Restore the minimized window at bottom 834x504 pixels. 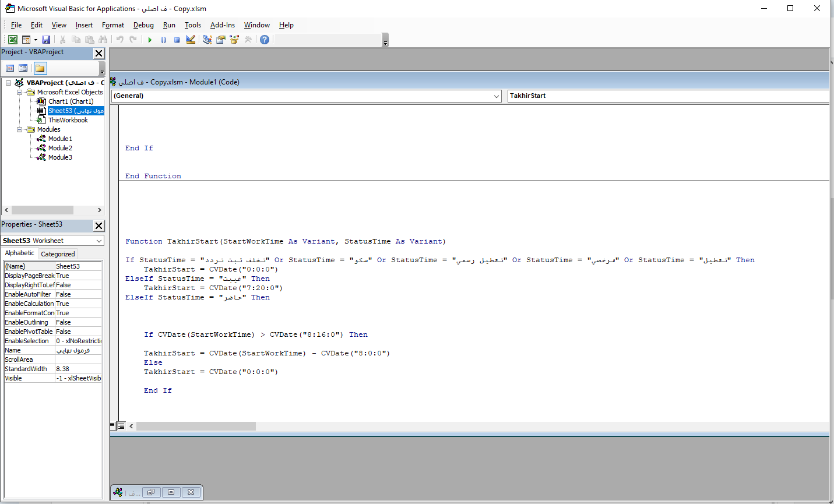point(150,492)
